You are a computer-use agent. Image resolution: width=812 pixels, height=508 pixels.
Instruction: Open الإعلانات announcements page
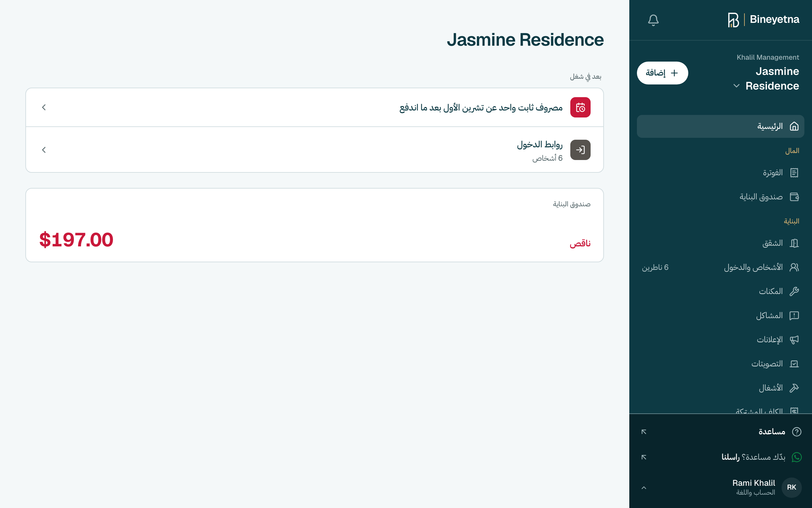[720, 340]
